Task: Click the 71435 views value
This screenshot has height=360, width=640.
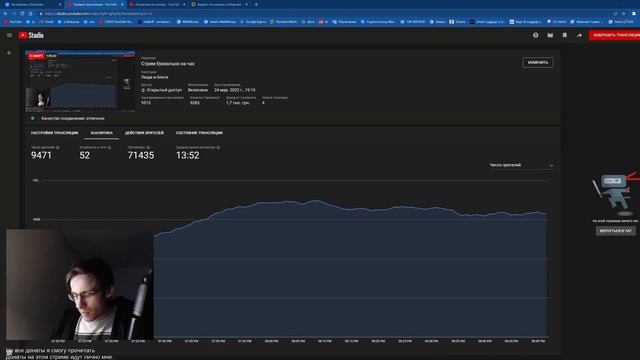Action: coord(141,155)
